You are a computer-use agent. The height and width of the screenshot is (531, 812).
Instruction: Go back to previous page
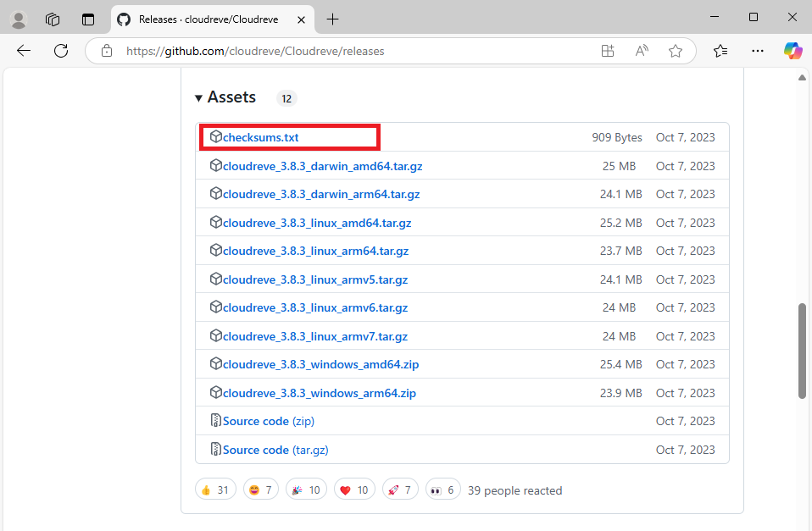pos(24,51)
